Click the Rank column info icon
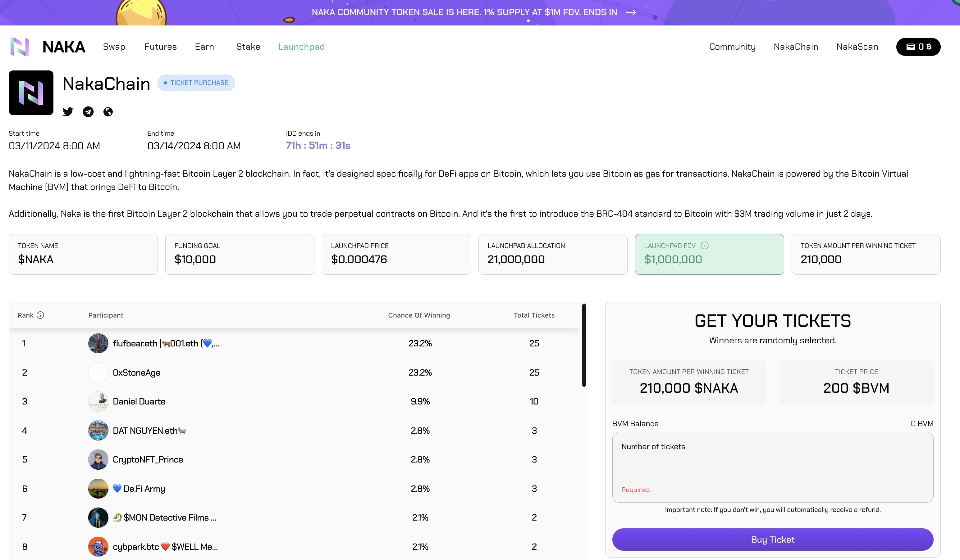Screen dimensions: 960x560 coord(40,315)
